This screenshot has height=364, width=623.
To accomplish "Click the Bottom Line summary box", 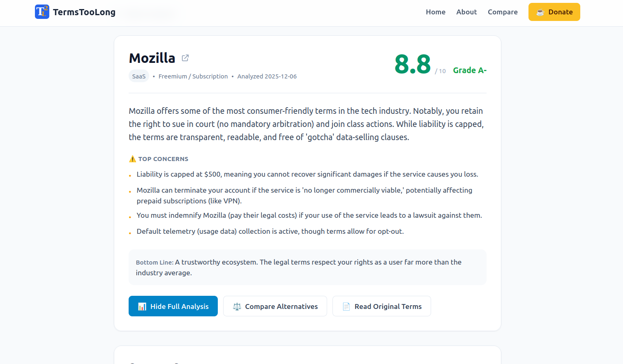I will (x=307, y=267).
